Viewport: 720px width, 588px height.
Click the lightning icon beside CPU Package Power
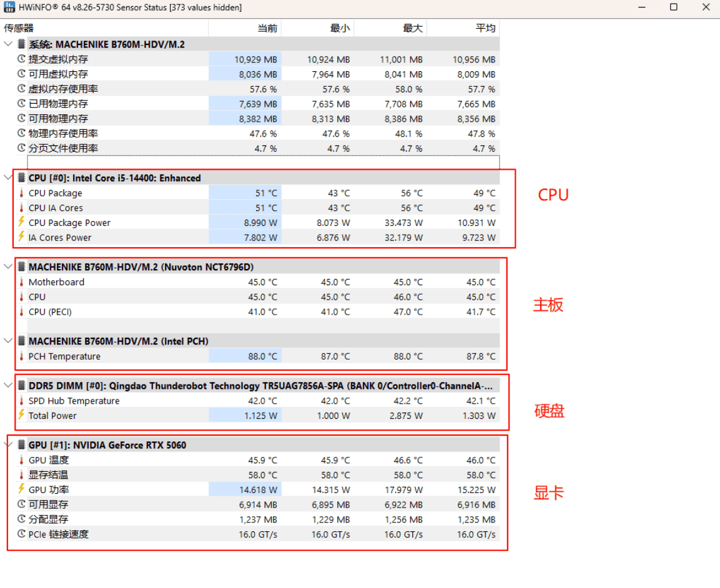(21, 222)
